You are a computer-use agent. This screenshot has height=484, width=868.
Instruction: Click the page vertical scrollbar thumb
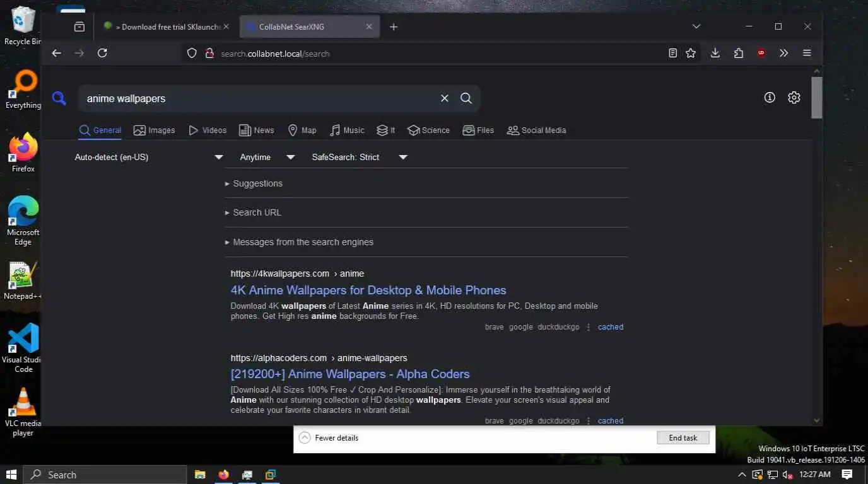pyautogui.click(x=817, y=98)
